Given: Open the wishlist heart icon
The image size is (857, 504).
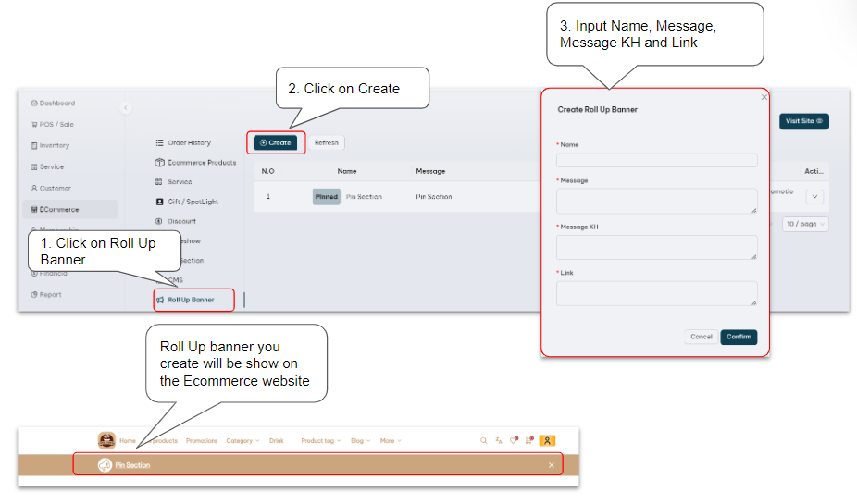Looking at the screenshot, I should tap(514, 441).
